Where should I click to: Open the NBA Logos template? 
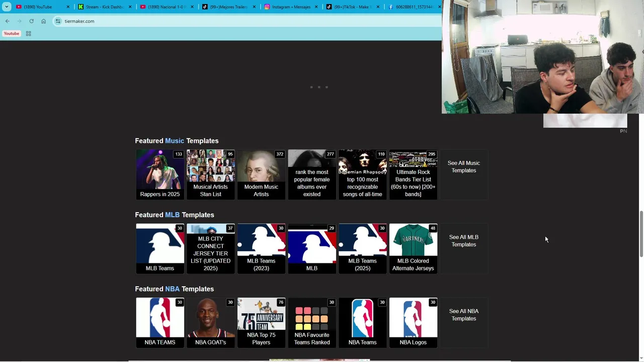(413, 323)
